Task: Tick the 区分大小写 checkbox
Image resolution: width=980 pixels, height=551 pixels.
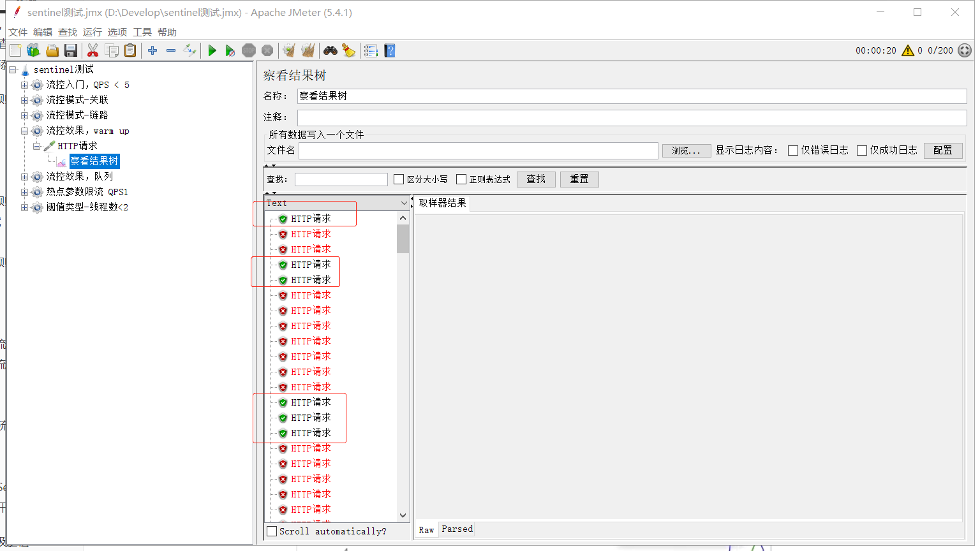Action: (x=399, y=179)
